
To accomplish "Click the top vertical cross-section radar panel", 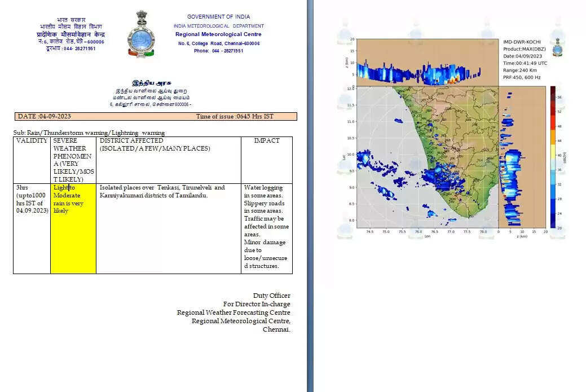I will coord(428,62).
